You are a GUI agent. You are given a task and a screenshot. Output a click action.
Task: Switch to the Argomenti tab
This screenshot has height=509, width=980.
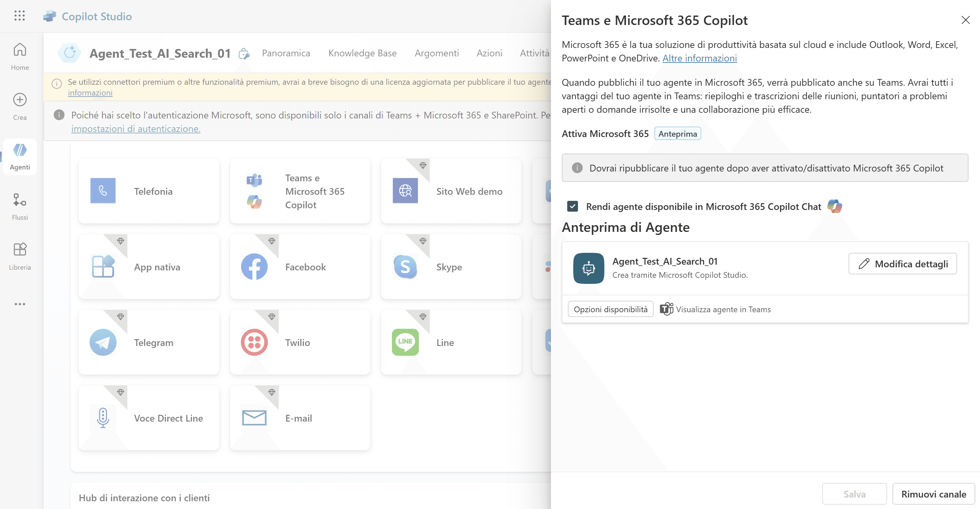click(x=436, y=53)
